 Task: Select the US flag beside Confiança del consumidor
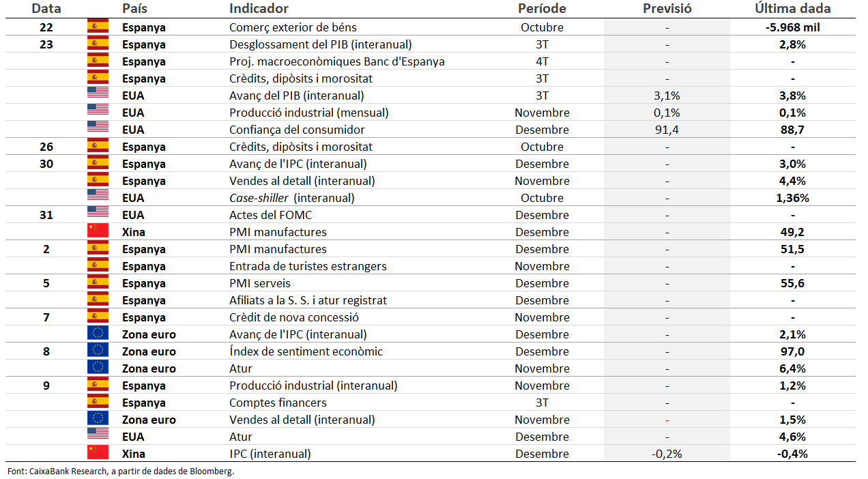(98, 130)
